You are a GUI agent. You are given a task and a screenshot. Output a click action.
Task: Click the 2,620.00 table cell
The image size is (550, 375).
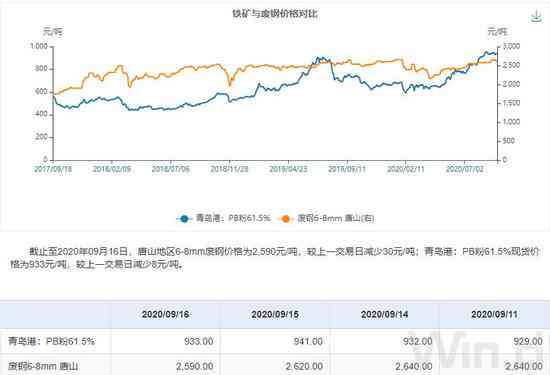304,367
